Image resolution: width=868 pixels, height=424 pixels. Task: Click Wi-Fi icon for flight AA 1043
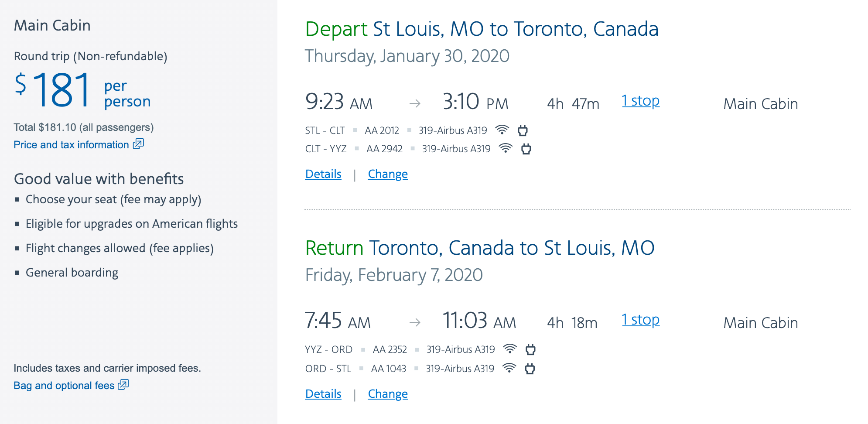pyautogui.click(x=509, y=368)
